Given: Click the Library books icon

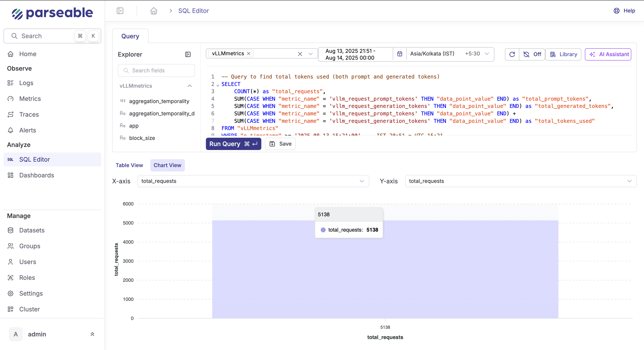Looking at the screenshot, I should (x=553, y=54).
